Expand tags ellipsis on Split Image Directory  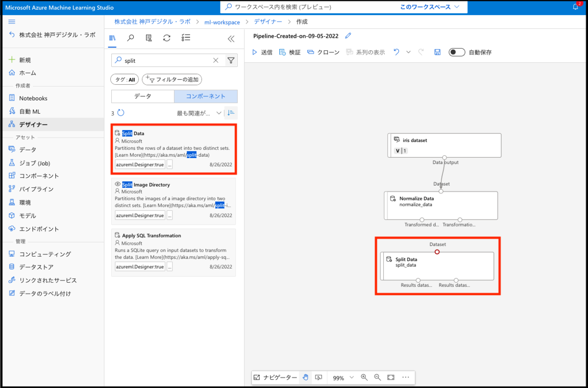pos(170,215)
